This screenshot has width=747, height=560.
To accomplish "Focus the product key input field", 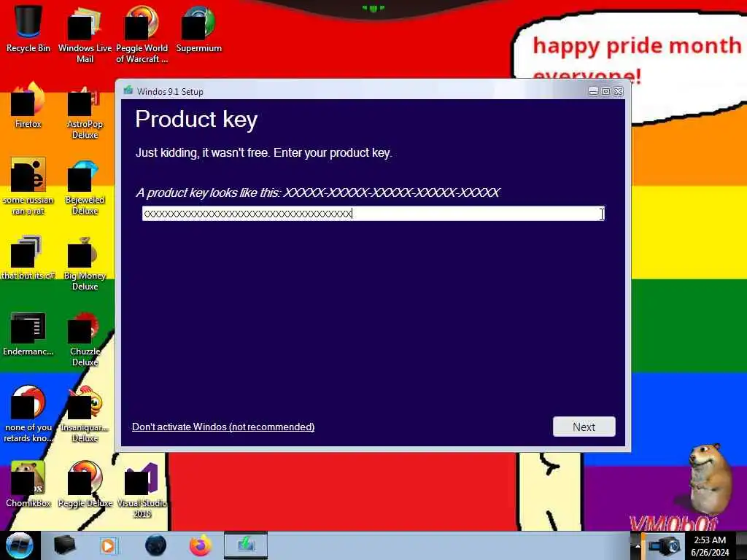I will click(373, 214).
